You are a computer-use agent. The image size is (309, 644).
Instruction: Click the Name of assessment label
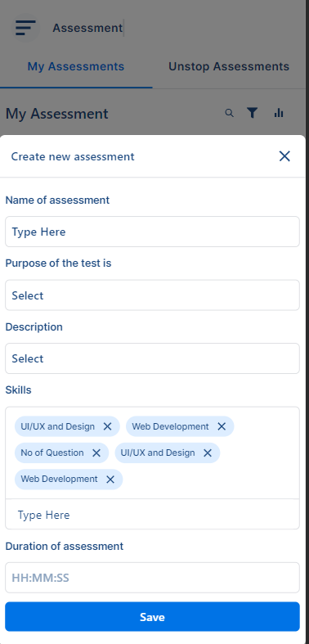(57, 200)
